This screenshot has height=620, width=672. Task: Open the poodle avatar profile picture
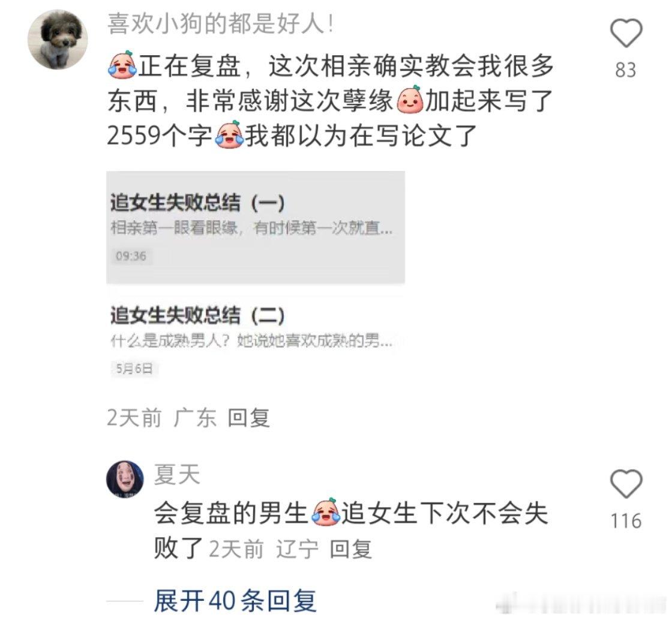coord(58,40)
